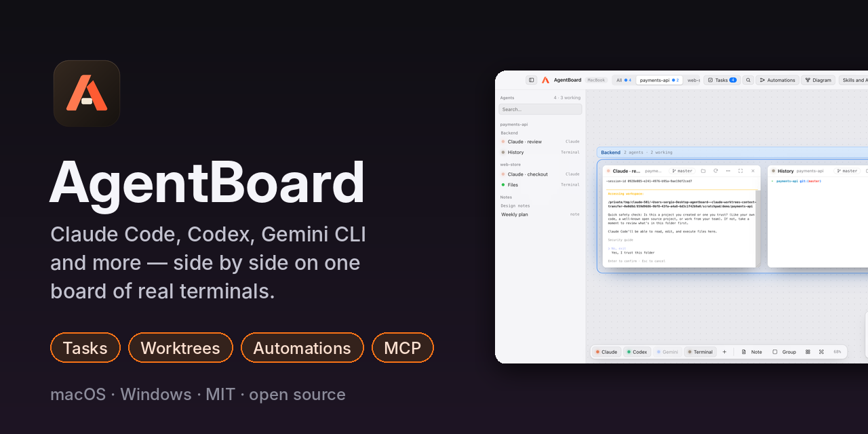Click the MacBook device label
The width and height of the screenshot is (868, 434).
596,80
